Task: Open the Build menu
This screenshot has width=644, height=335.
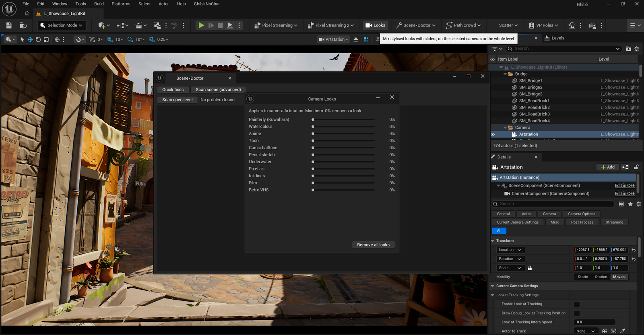Action: click(99, 4)
